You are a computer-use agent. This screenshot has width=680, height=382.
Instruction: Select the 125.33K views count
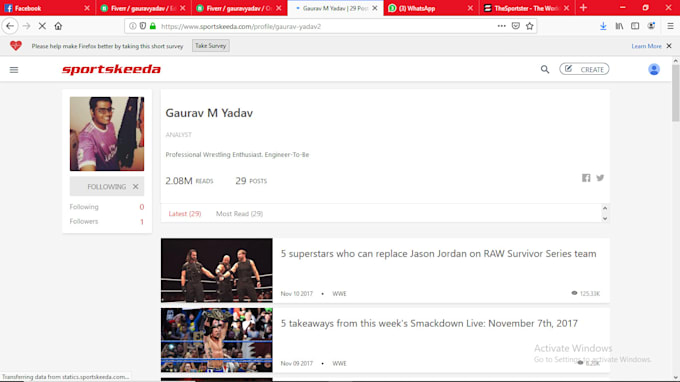coord(585,294)
